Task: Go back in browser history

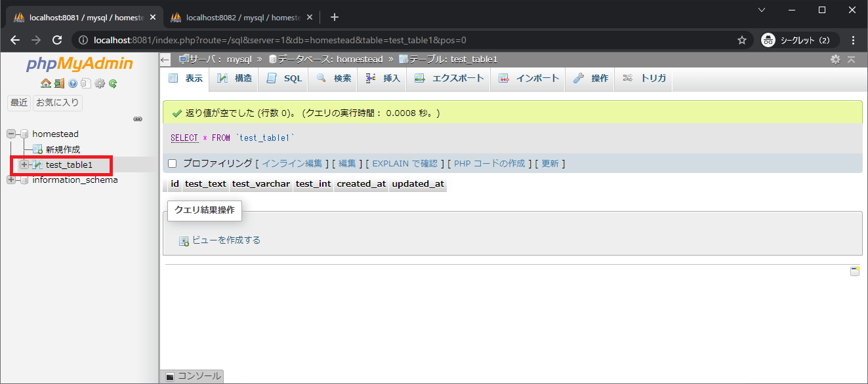Action: 15,40
